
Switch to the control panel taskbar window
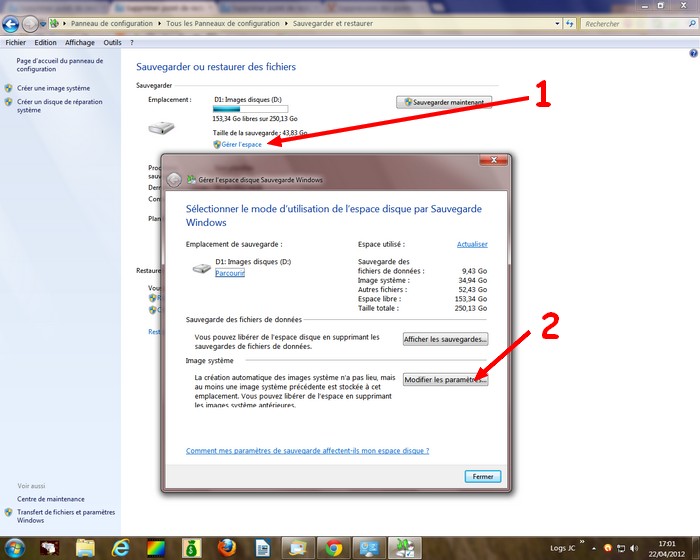tap(369, 548)
